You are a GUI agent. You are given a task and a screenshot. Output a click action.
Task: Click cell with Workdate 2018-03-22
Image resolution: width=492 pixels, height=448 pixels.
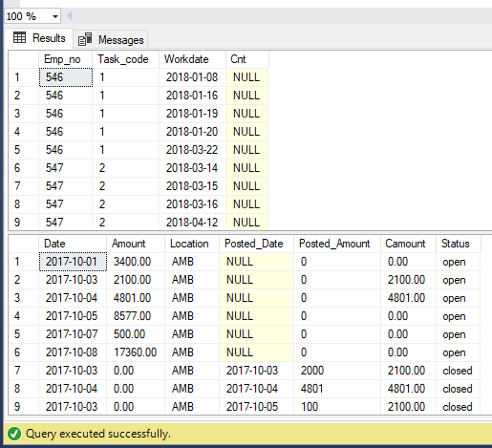(x=192, y=150)
